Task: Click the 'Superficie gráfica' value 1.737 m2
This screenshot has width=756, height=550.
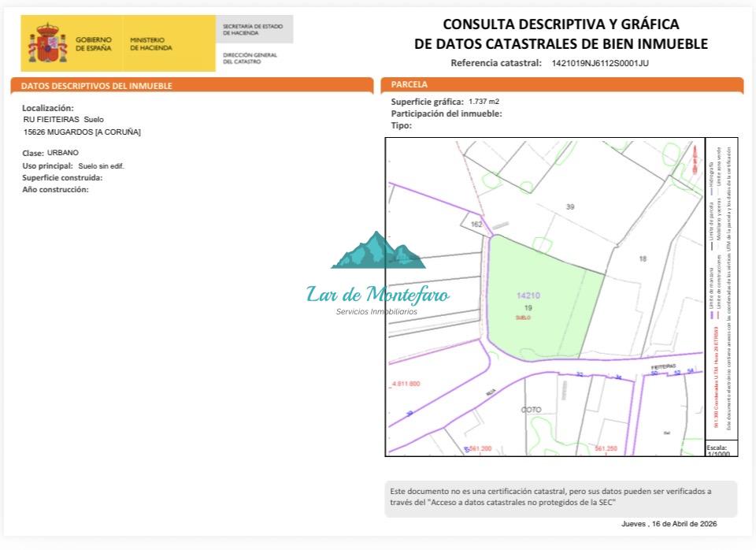Action: 484,102
